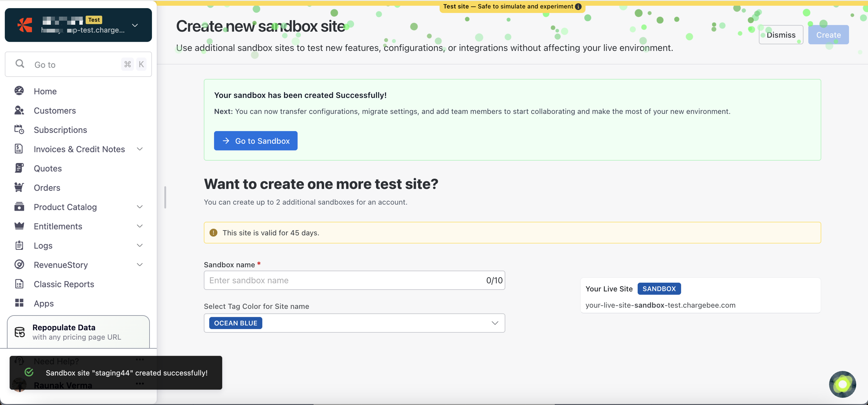Image resolution: width=868 pixels, height=405 pixels.
Task: Open the floating help widget bubble
Action: tap(842, 384)
